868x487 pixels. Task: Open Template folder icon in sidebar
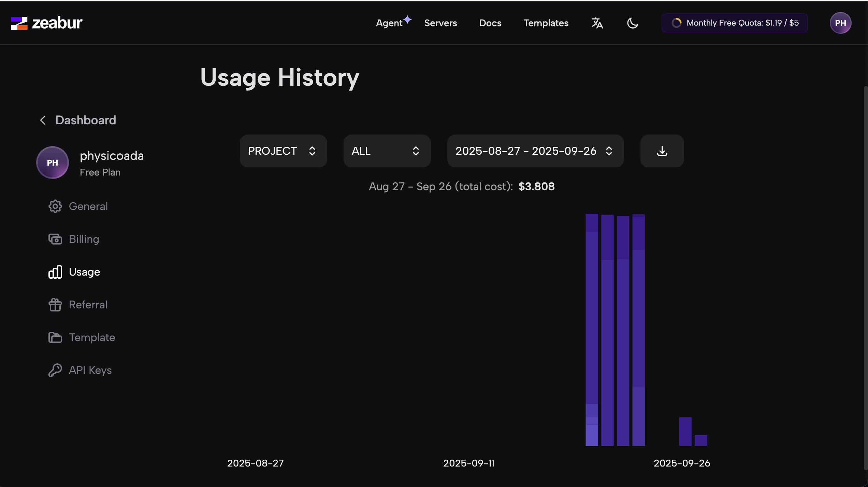coord(55,337)
